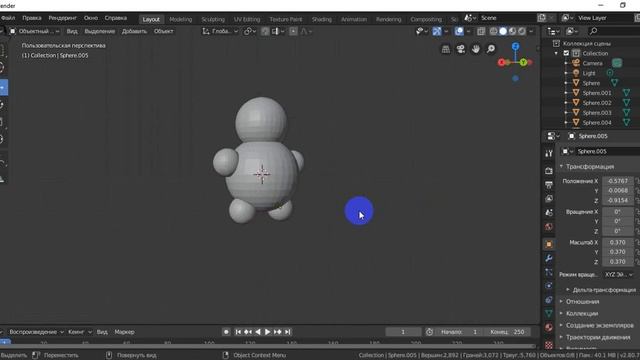Click the red X axis on navigation gizmo
Image resolution: width=640 pixels, height=360 pixels.
502,62
